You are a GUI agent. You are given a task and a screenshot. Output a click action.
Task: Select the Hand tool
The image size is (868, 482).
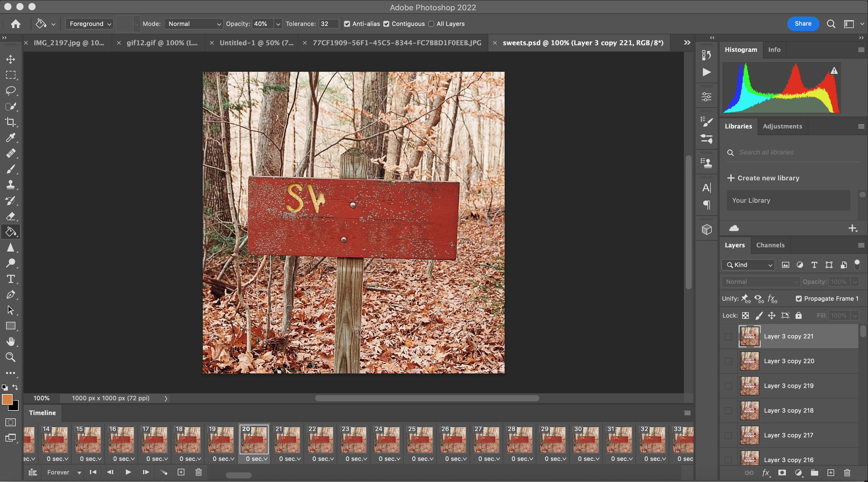tap(10, 341)
